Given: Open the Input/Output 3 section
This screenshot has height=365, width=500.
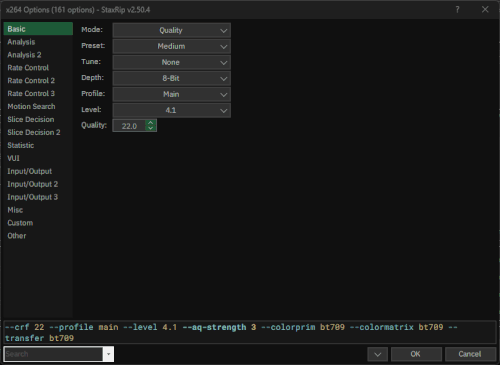Looking at the screenshot, I should [x=38, y=197].
